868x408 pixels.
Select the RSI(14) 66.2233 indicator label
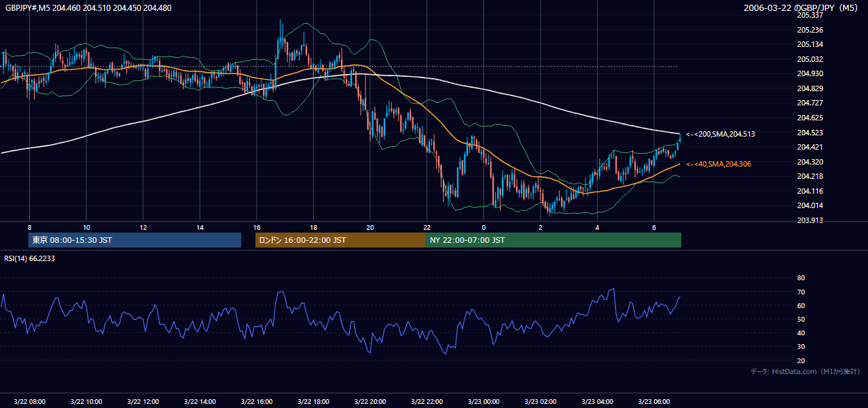[x=30, y=258]
